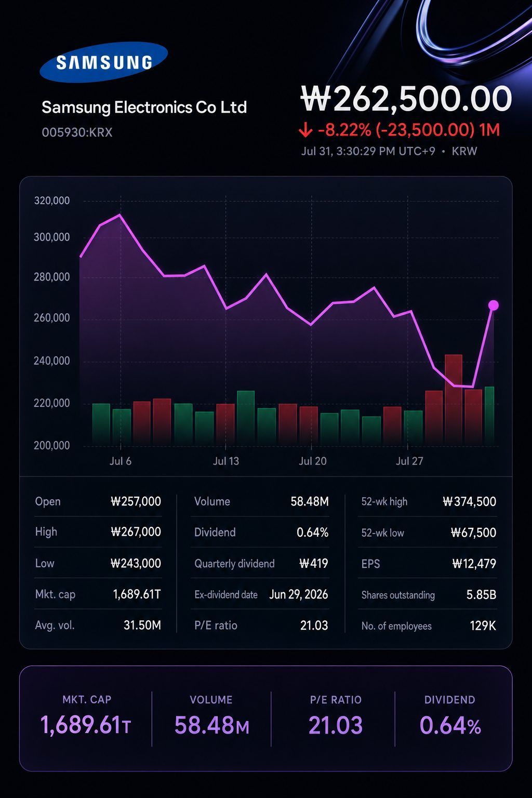The width and height of the screenshot is (532, 798).
Task: Click the red down arrow by -8.22%
Action: pyautogui.click(x=305, y=130)
